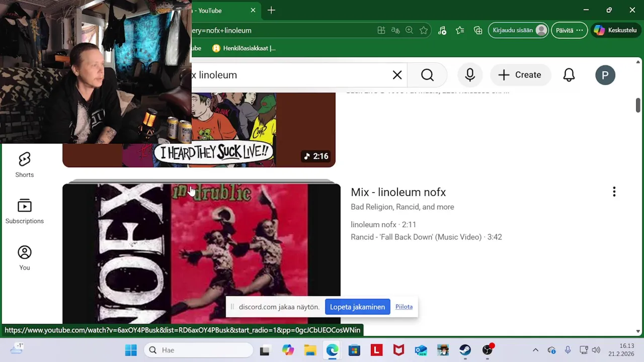
Task: Open a new browser tab
Action: click(271, 10)
